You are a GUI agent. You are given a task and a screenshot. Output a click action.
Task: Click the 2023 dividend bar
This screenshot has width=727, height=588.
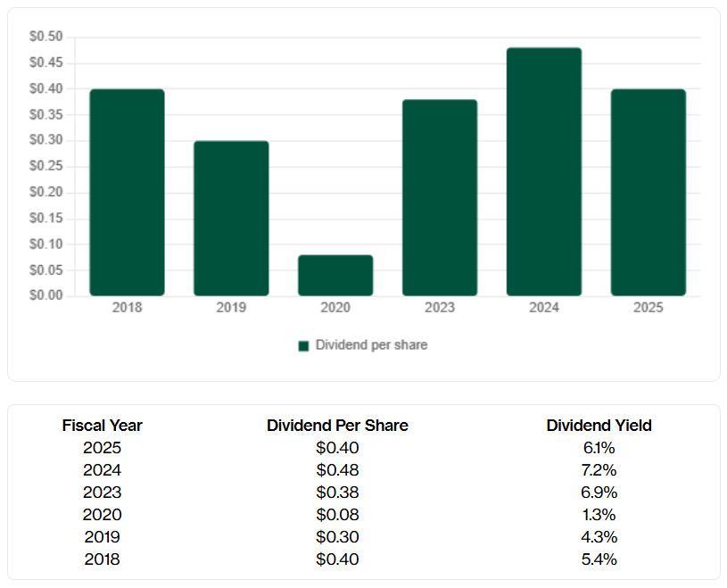[x=440, y=197]
